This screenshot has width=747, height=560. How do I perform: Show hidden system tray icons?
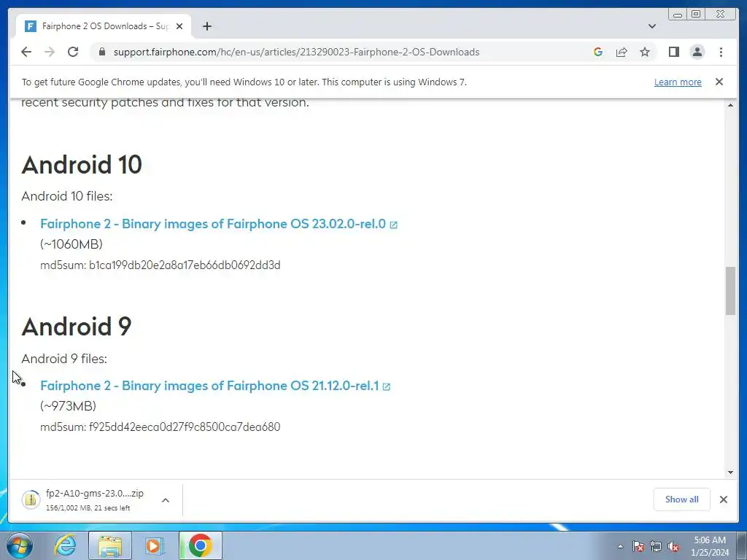[620, 546]
